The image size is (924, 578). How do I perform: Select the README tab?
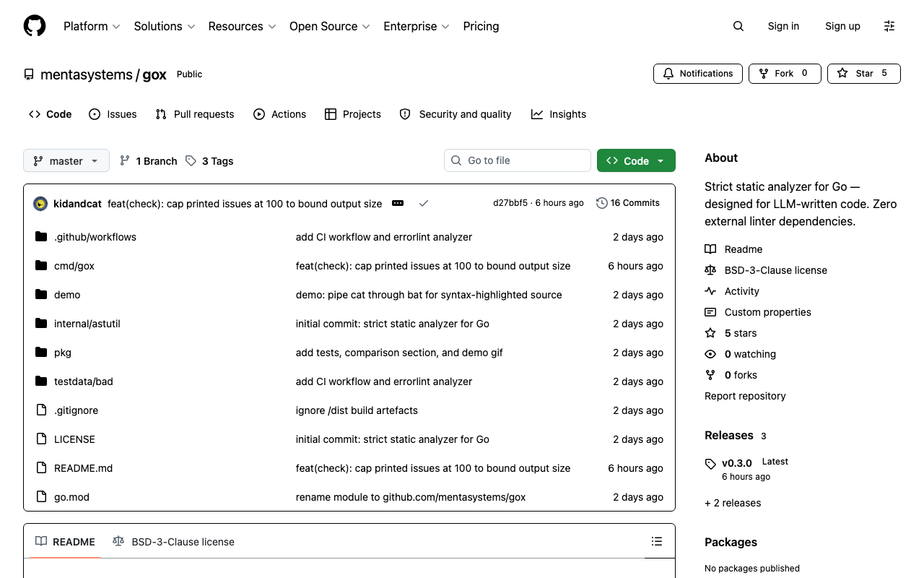point(65,542)
